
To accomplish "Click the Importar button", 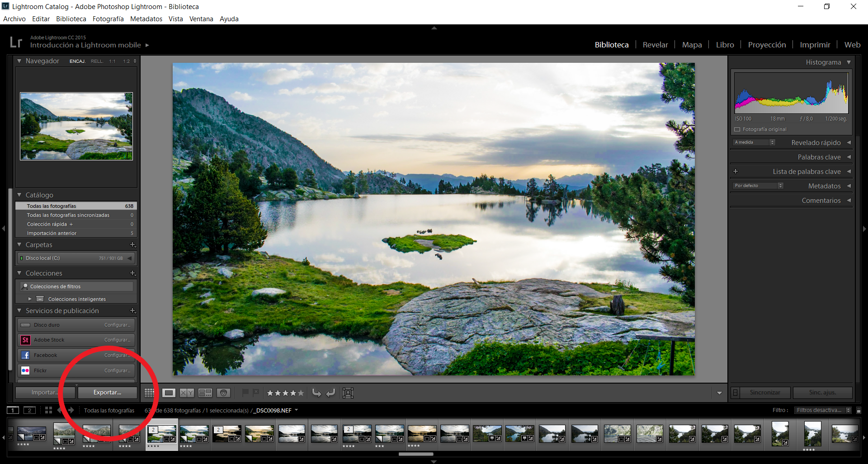I will [45, 393].
